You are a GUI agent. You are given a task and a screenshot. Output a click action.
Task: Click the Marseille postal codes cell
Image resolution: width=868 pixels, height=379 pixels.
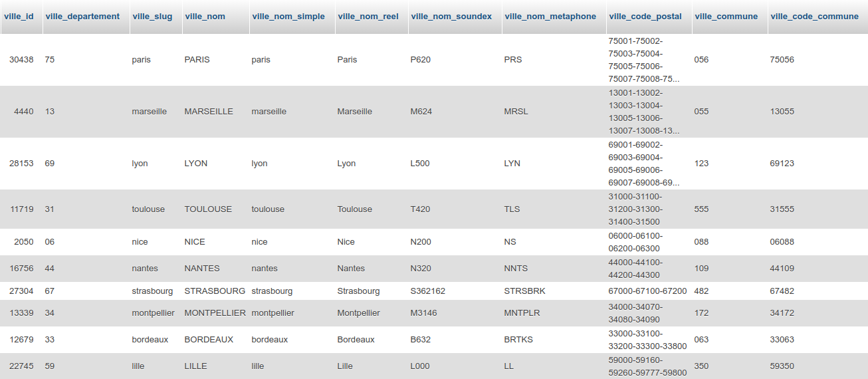pos(644,112)
